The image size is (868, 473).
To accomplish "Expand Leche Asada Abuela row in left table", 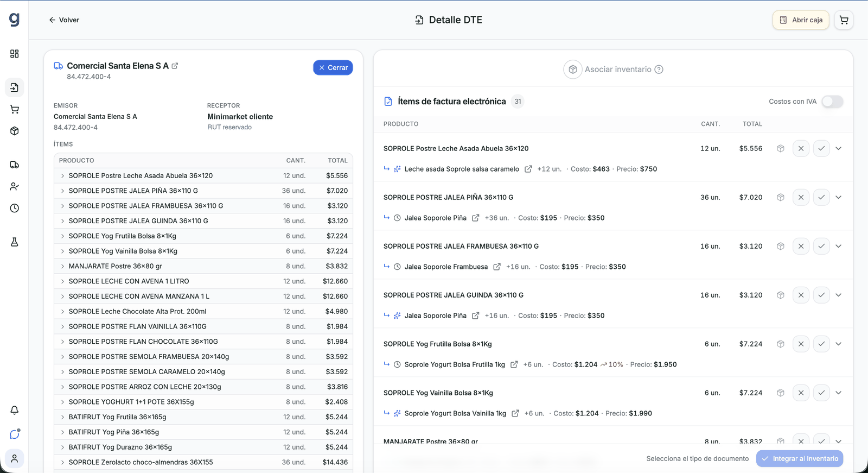I will 63,176.
